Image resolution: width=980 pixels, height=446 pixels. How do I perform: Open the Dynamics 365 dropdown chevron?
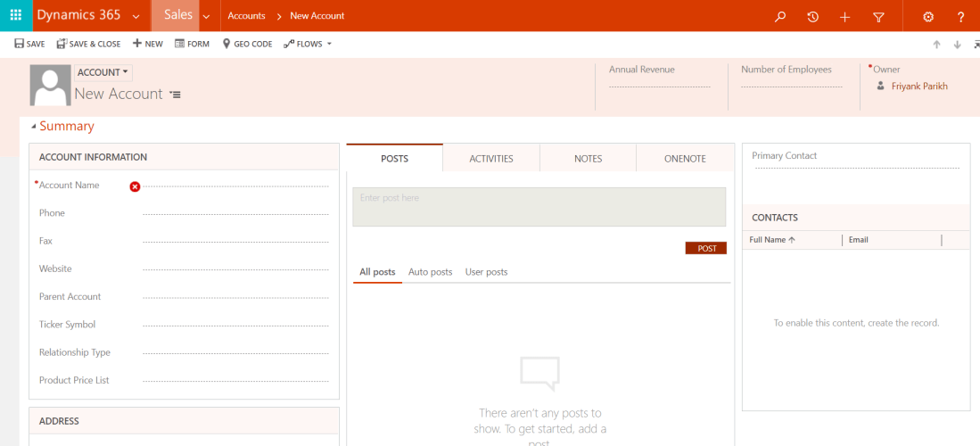[x=136, y=17]
